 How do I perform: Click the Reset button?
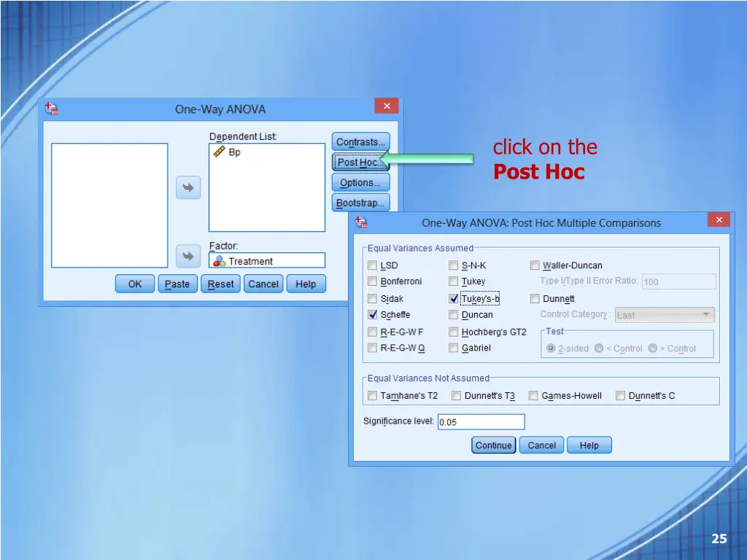tap(220, 284)
